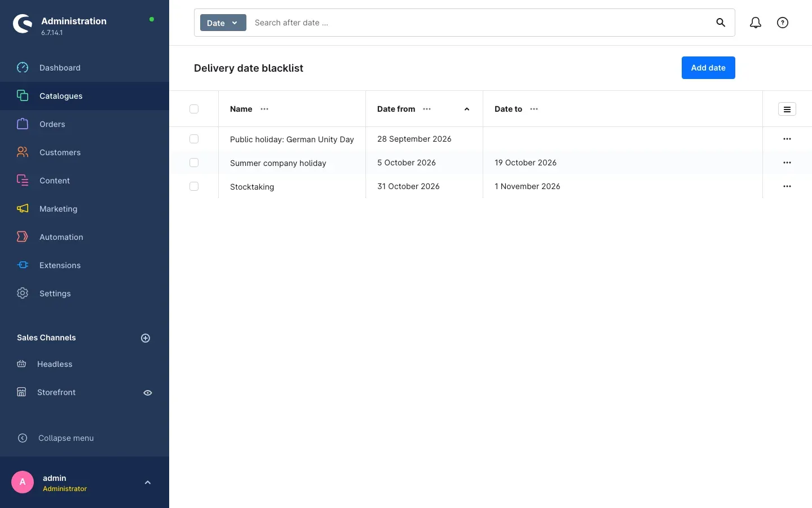Image resolution: width=812 pixels, height=508 pixels.
Task: Open the help center icon
Action: coord(783,23)
